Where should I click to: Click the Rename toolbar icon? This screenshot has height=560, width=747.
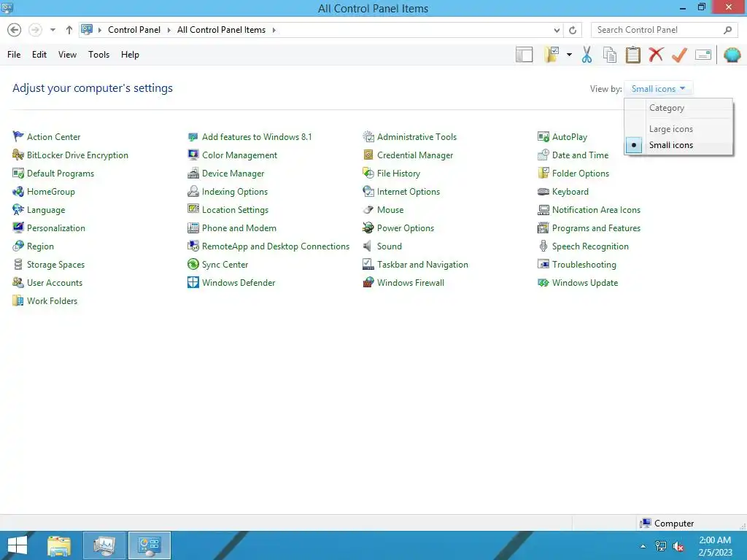point(703,55)
